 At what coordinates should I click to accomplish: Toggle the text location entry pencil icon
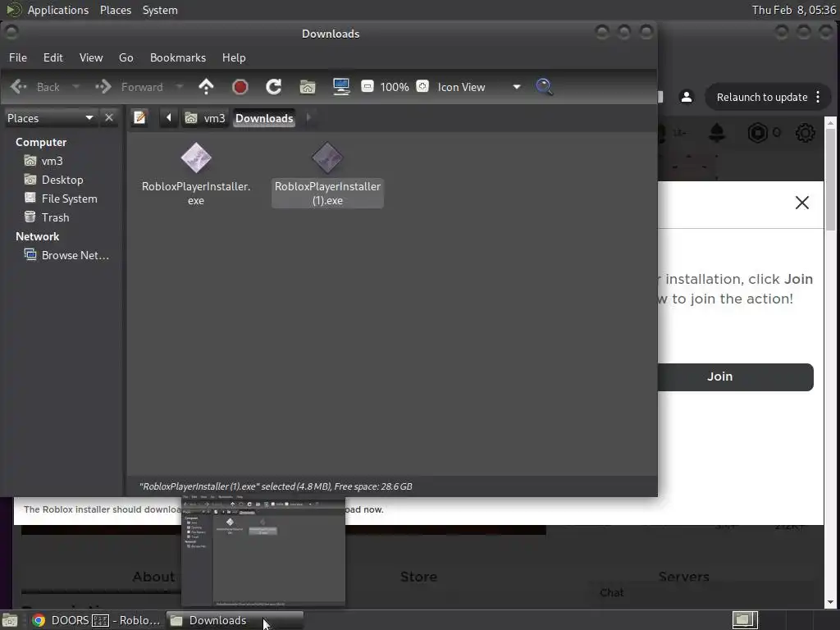(139, 117)
